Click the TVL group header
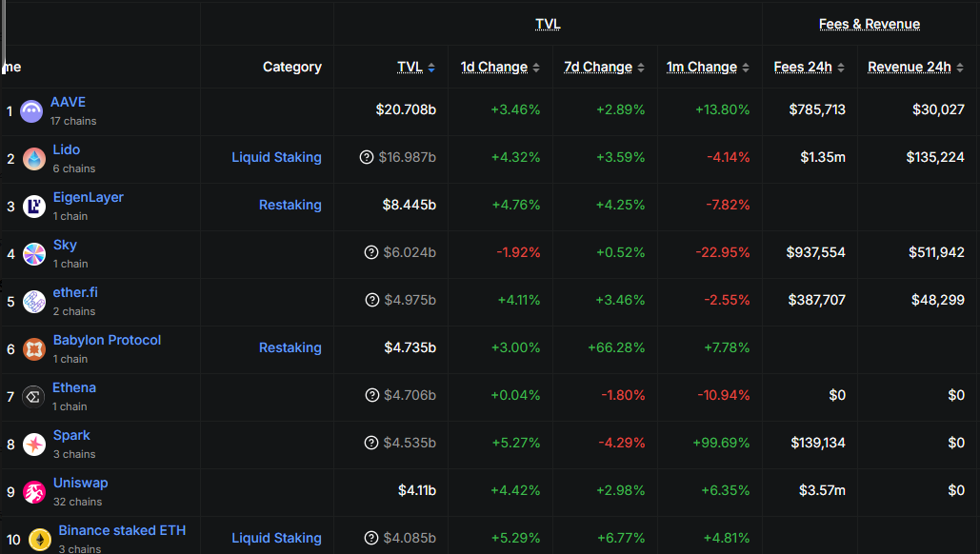 pyautogui.click(x=548, y=24)
